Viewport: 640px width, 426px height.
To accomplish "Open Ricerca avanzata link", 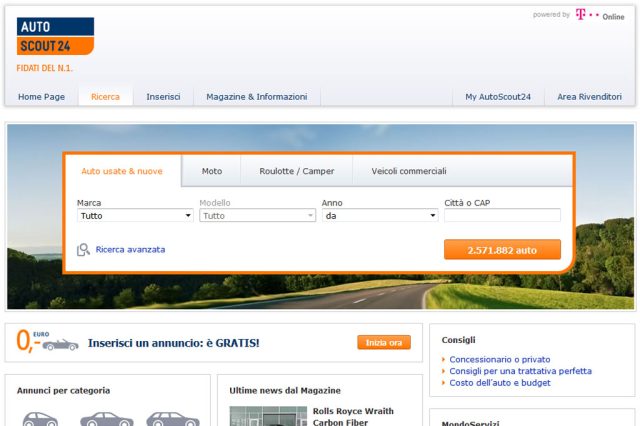I will tap(130, 249).
